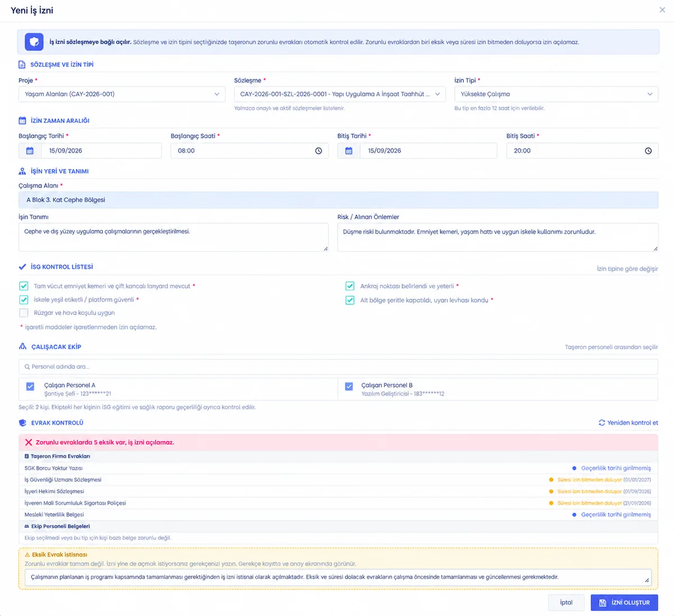674x616 pixels.
Task: Click the red X error icon in the alert
Action: pyautogui.click(x=29, y=442)
